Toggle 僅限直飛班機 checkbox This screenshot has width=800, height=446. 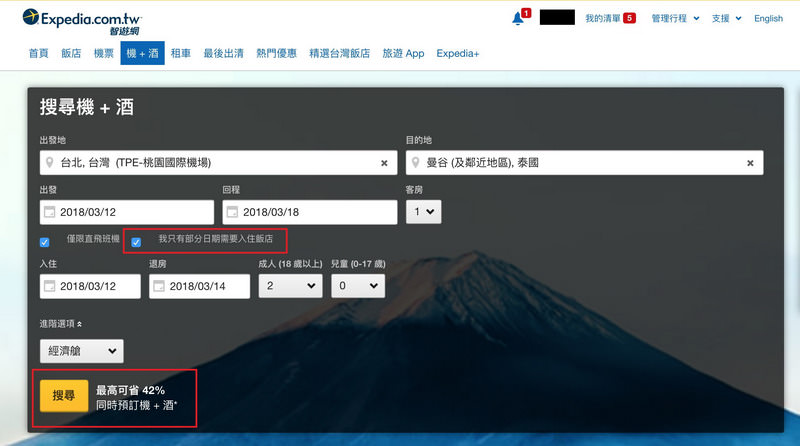coord(45,242)
